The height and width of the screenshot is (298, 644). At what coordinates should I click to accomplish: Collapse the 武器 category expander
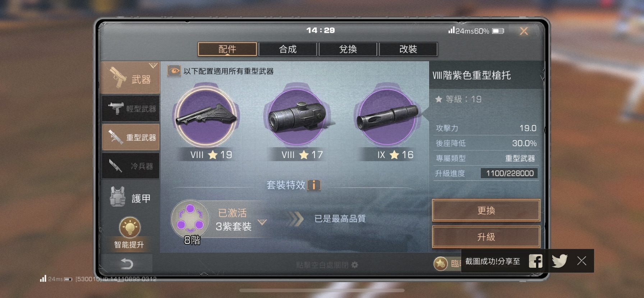(x=153, y=66)
